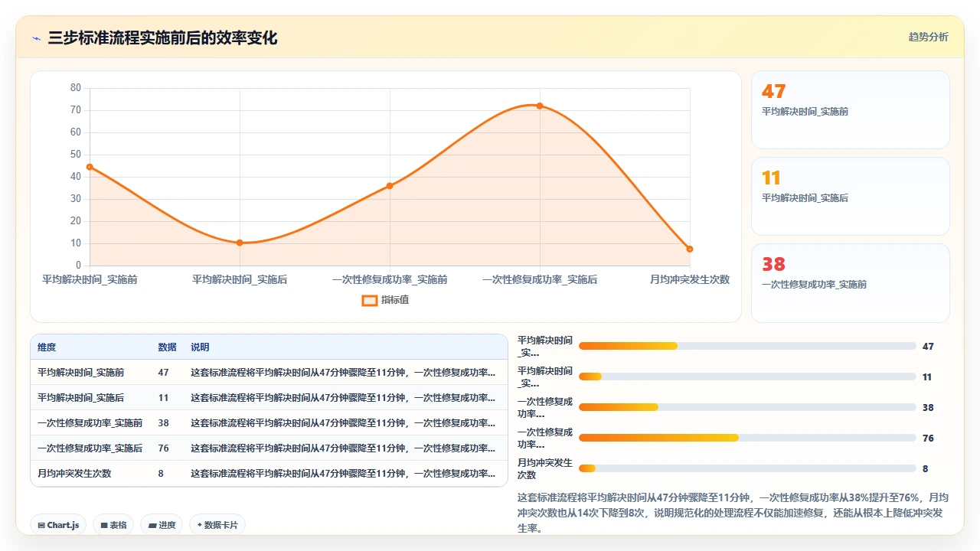Click the card showing 38
The image size is (980, 551).
point(851,282)
